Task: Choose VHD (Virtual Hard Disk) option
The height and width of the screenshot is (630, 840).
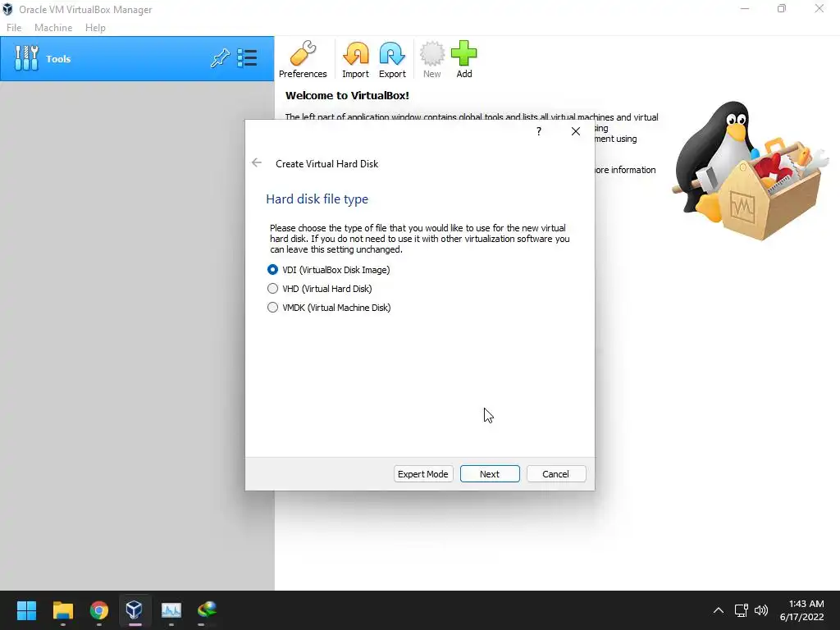Action: (x=319, y=289)
